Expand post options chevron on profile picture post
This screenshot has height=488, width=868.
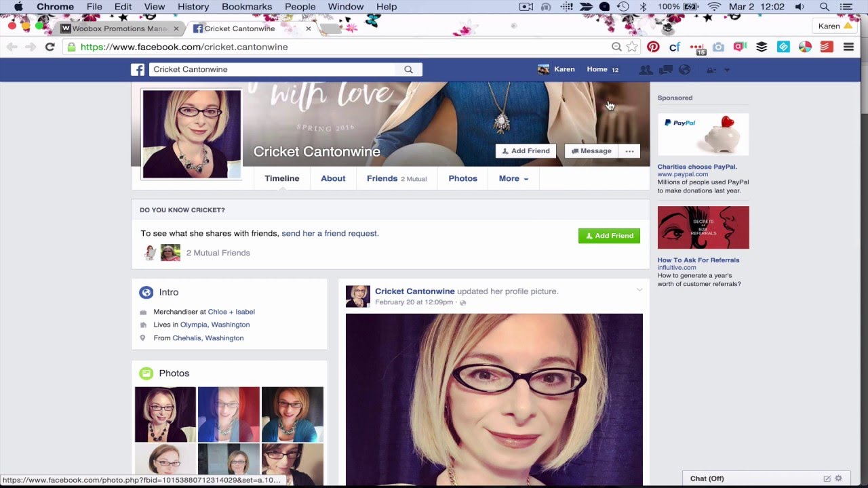coord(639,290)
